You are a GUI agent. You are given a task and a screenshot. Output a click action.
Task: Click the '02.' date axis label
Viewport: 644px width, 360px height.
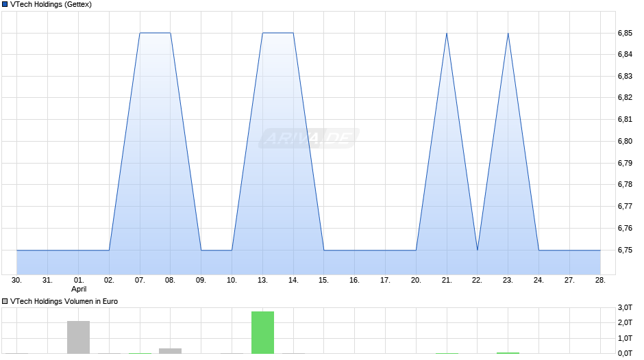pyautogui.click(x=109, y=281)
